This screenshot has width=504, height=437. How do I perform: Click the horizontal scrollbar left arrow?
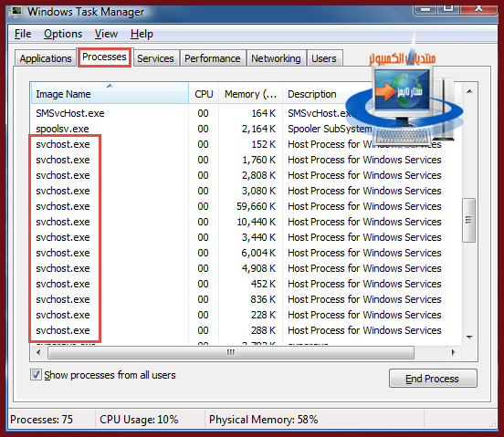click(38, 352)
